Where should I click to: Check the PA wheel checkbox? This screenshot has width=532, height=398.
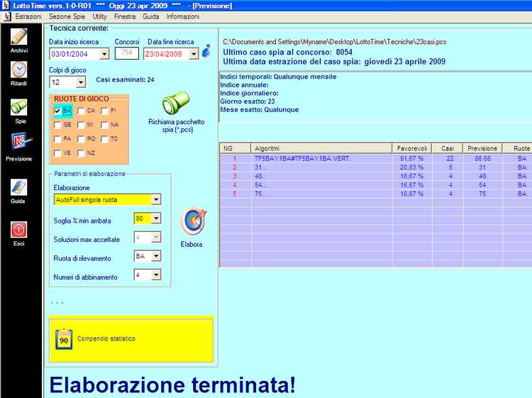coord(57,139)
